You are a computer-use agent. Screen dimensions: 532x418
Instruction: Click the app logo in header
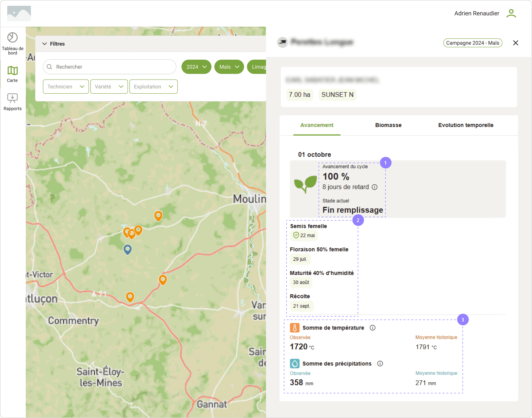pos(19,13)
